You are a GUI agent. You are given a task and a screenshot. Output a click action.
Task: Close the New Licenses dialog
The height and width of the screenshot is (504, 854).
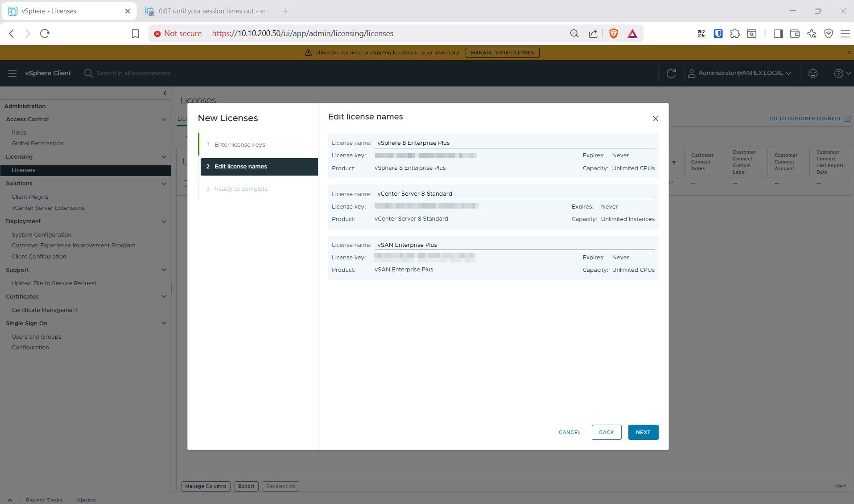[x=656, y=119]
